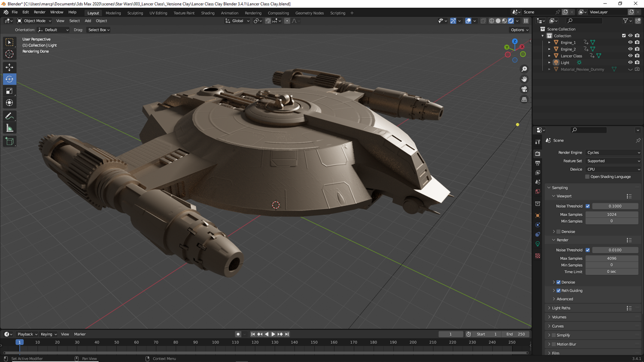Hide Lancer Class object in viewport
This screenshot has height=362, width=644.
point(630,56)
